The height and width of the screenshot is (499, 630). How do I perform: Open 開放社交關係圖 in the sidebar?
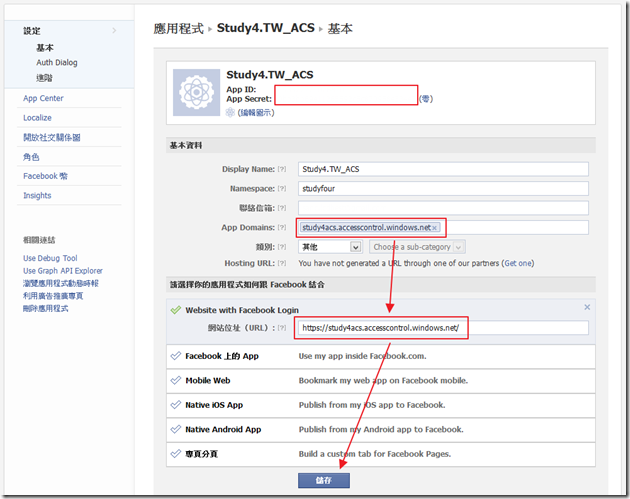[51, 137]
